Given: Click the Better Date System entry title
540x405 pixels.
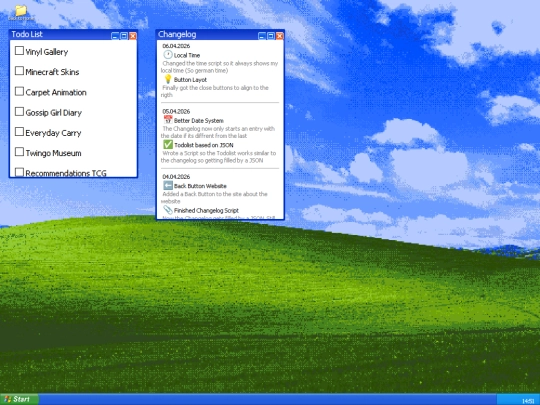Looking at the screenshot, I should point(199,121).
